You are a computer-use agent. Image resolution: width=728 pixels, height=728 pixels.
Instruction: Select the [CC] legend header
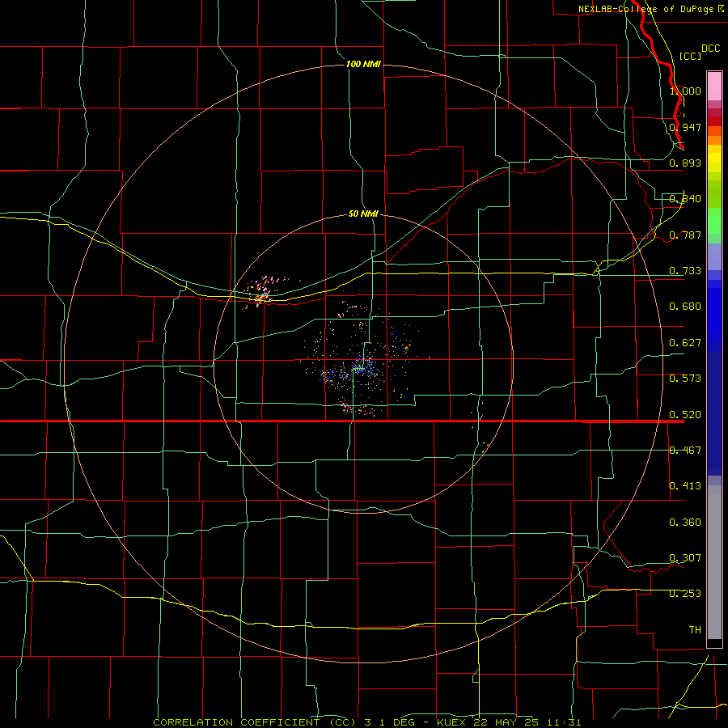point(690,56)
